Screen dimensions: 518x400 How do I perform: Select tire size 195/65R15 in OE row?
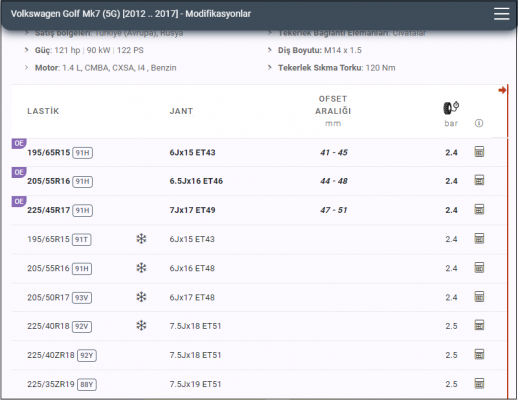tap(49, 152)
